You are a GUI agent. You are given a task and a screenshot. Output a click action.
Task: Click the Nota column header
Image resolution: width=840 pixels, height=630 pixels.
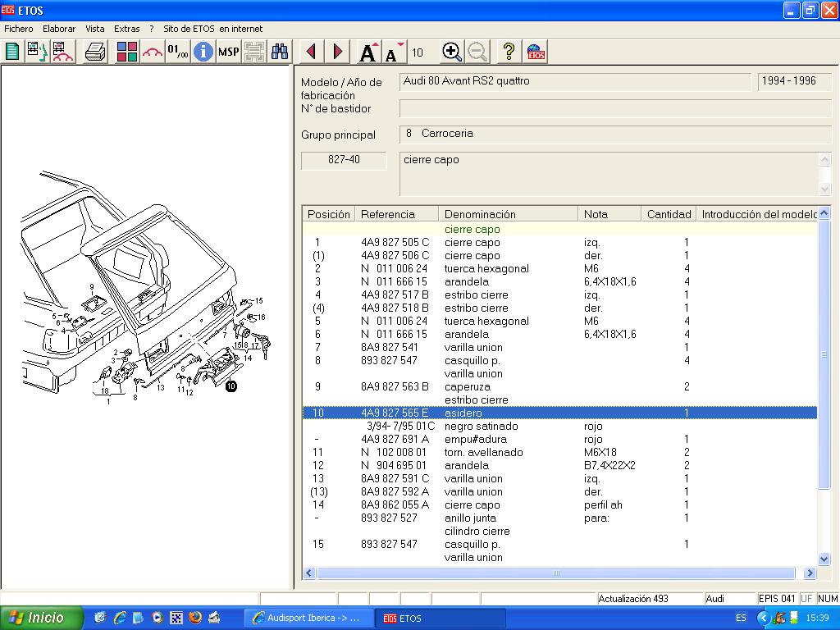click(609, 214)
